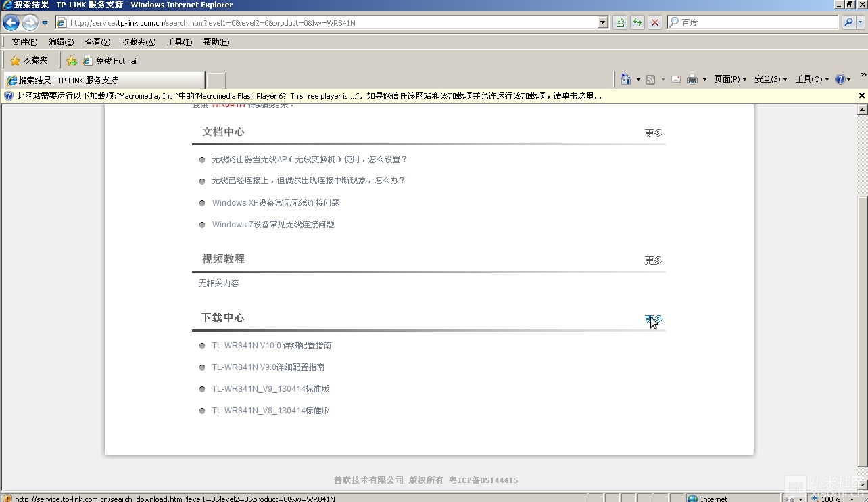Click the 百度 search box
Screen dimensions: 868x502
point(752,22)
